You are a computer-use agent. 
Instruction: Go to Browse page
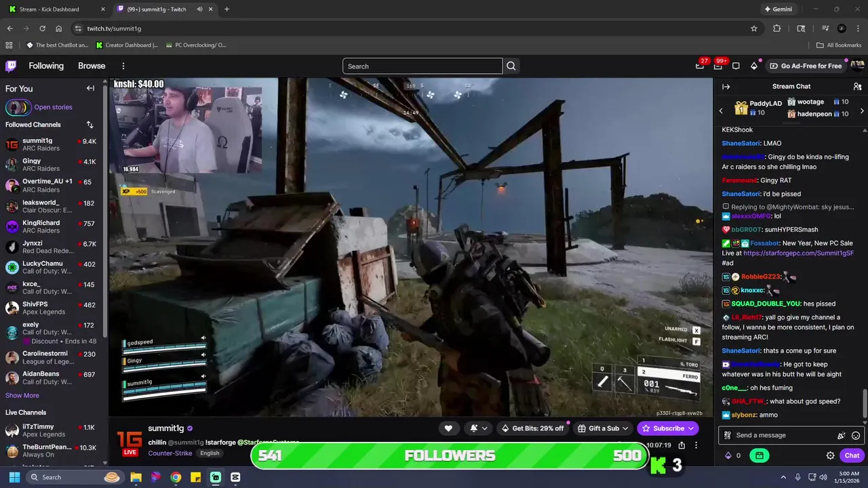tap(92, 66)
